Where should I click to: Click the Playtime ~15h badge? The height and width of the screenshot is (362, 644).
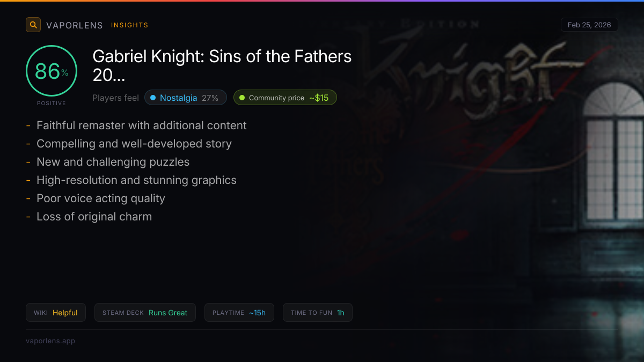click(239, 313)
